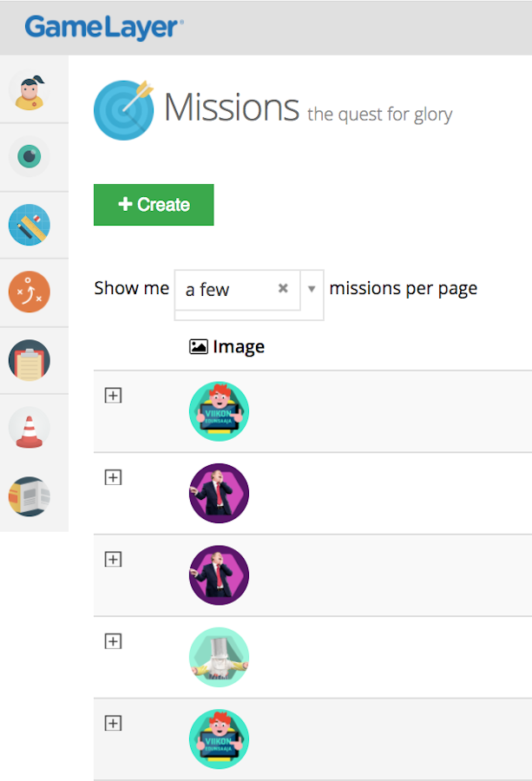532x781 pixels.
Task: Select the pencil and ruler sidebar icon
Action: click(30, 225)
